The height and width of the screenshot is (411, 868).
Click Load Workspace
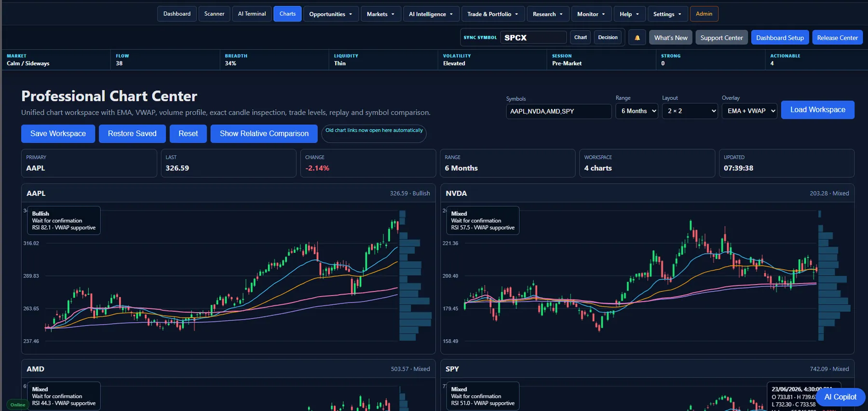click(x=817, y=110)
